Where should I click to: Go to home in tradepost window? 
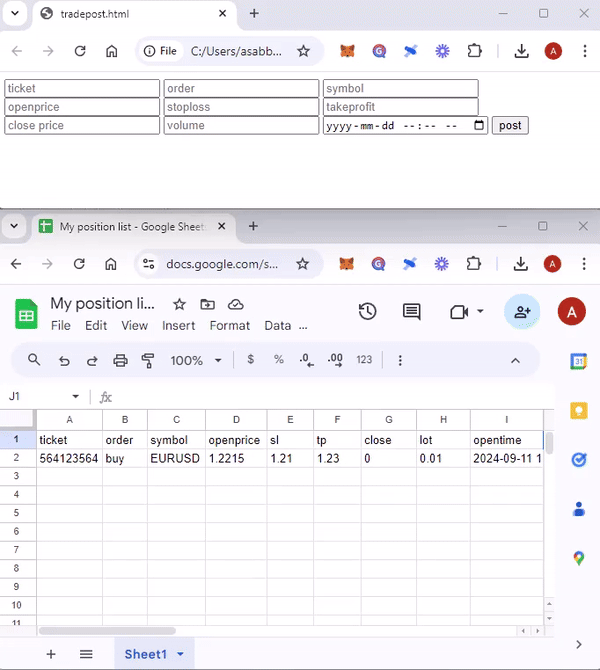click(x=112, y=51)
